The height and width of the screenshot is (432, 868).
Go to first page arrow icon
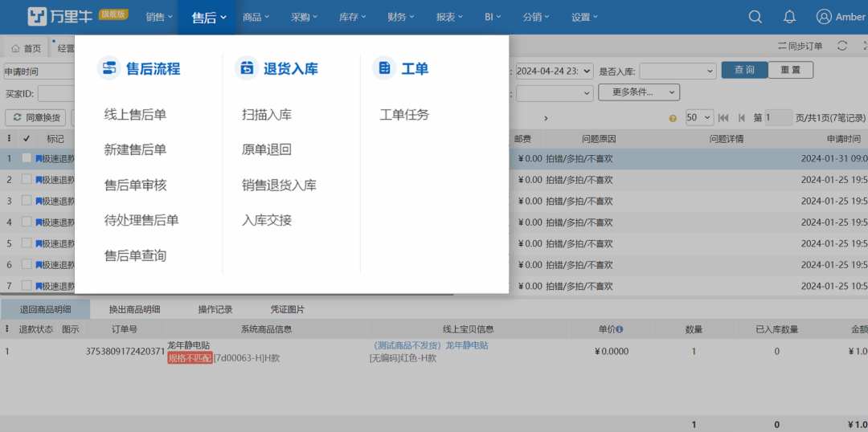pos(723,118)
